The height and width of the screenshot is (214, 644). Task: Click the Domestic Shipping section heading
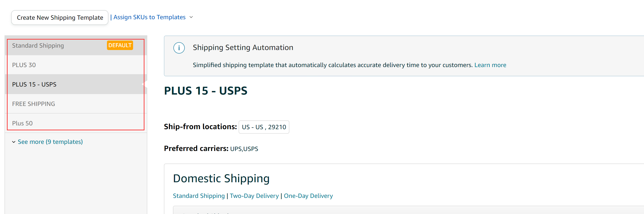(221, 178)
